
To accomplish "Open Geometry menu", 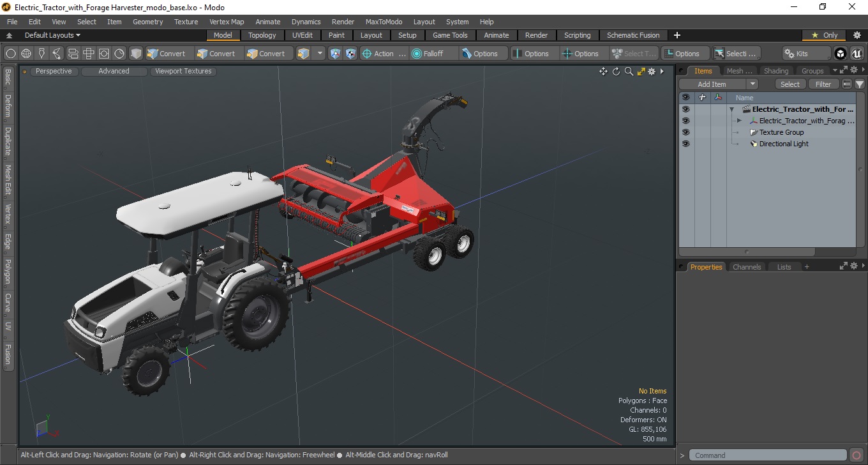I will (x=147, y=22).
